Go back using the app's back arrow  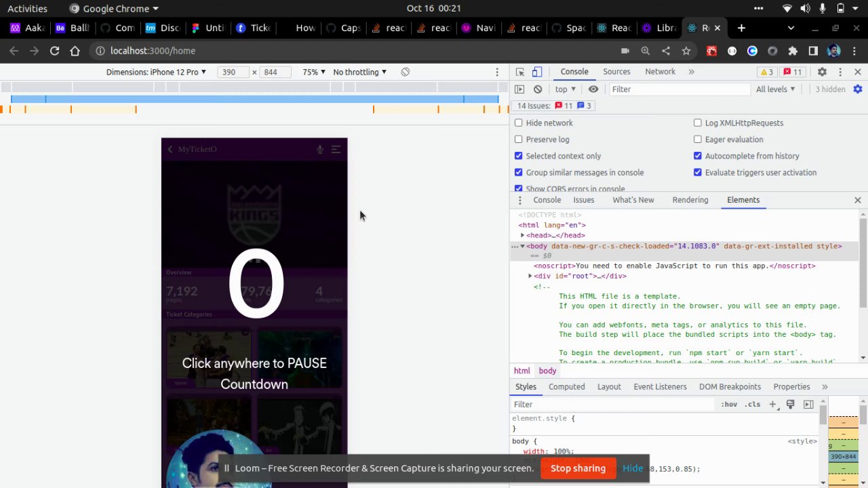pyautogui.click(x=170, y=149)
